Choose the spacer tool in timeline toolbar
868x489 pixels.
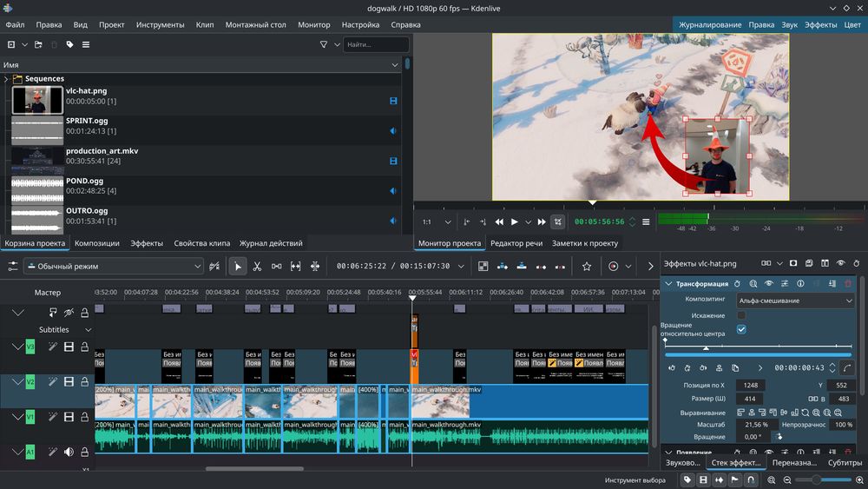pos(276,267)
